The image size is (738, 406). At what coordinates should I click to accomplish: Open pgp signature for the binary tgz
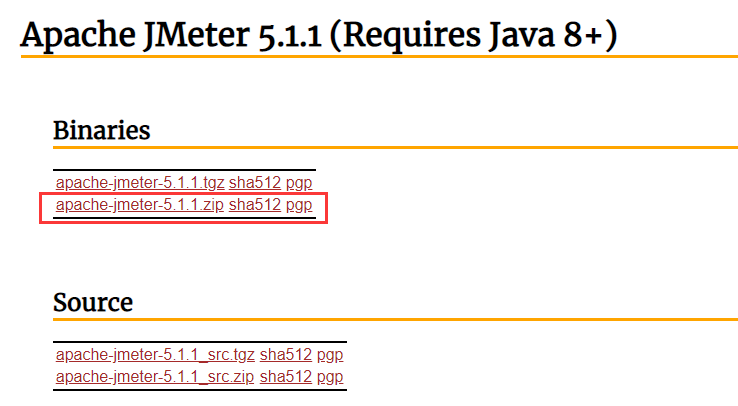point(299,183)
